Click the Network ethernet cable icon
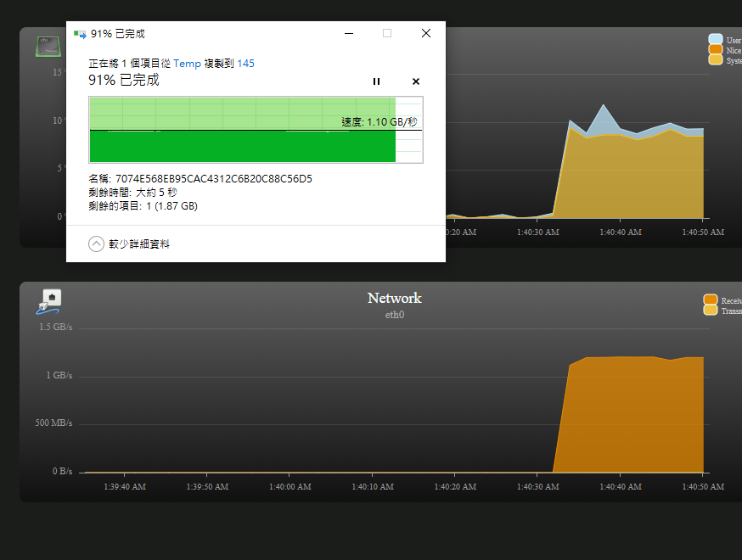742x560 pixels. pos(48,302)
